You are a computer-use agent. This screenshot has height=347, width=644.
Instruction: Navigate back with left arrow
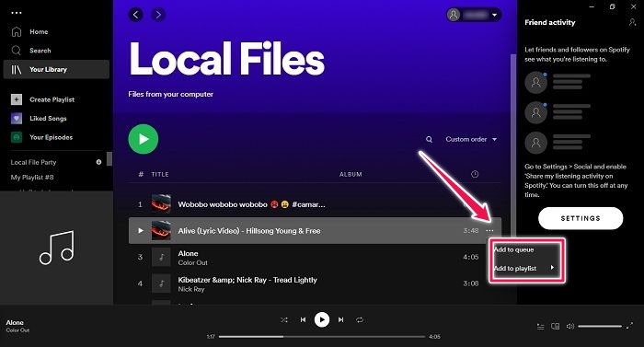click(136, 16)
